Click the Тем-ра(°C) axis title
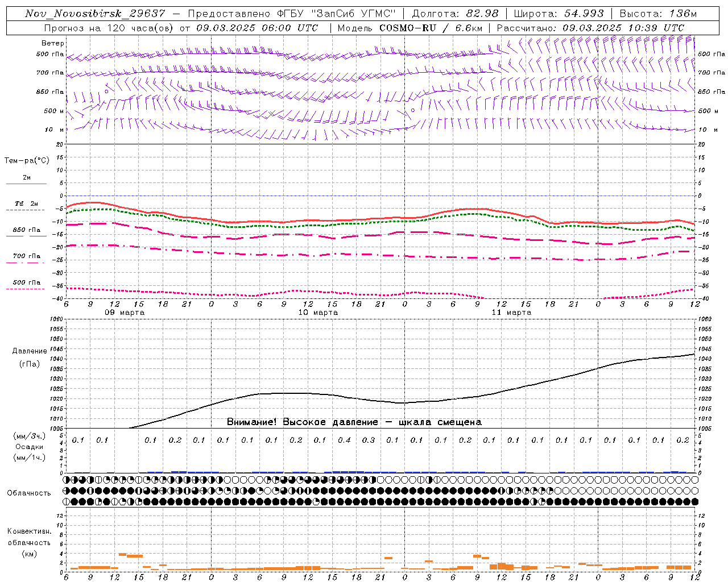 click(27, 161)
